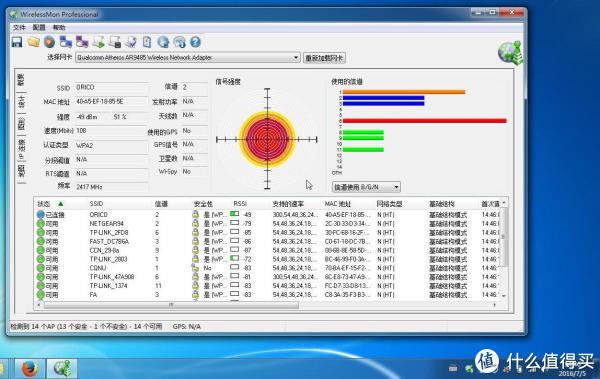The width and height of the screenshot is (600, 379).
Task: Open the network adapter selection dropdown
Action: [x=188, y=58]
